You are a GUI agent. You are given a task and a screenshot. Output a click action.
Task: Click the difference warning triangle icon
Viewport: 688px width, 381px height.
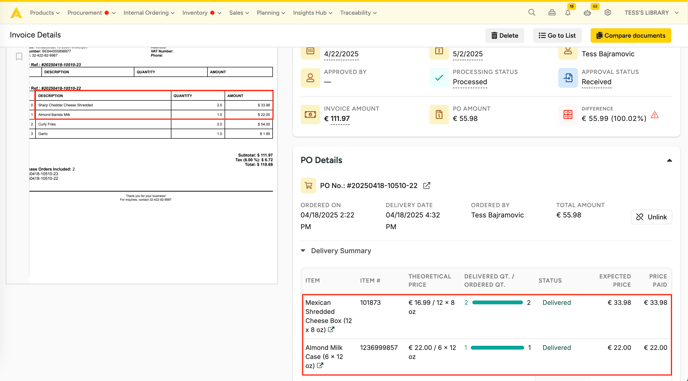(655, 115)
